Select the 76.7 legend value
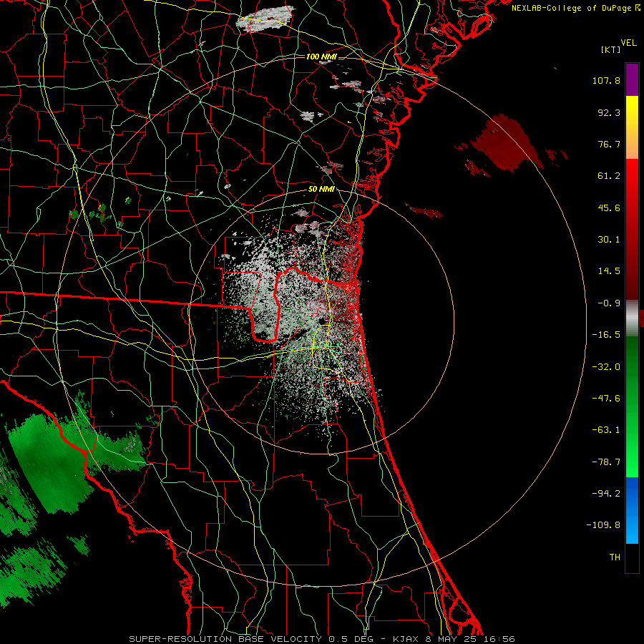Viewport: 644px width, 644px height. (x=609, y=144)
